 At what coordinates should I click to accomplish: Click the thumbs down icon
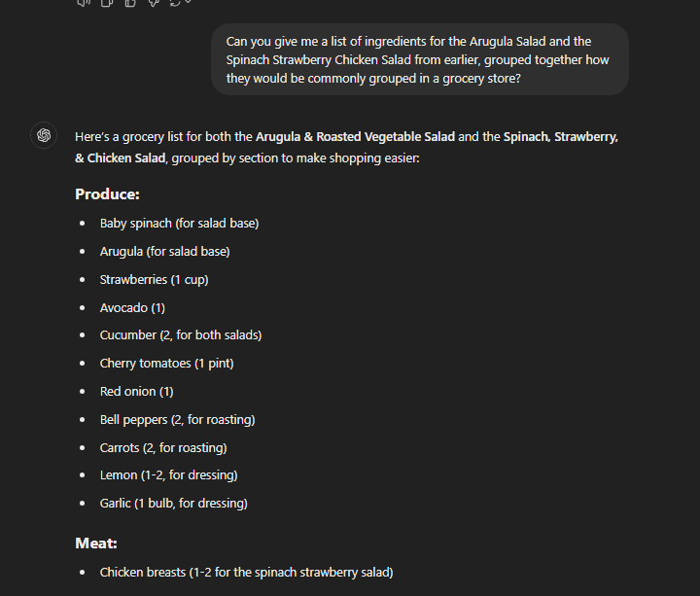[153, 2]
